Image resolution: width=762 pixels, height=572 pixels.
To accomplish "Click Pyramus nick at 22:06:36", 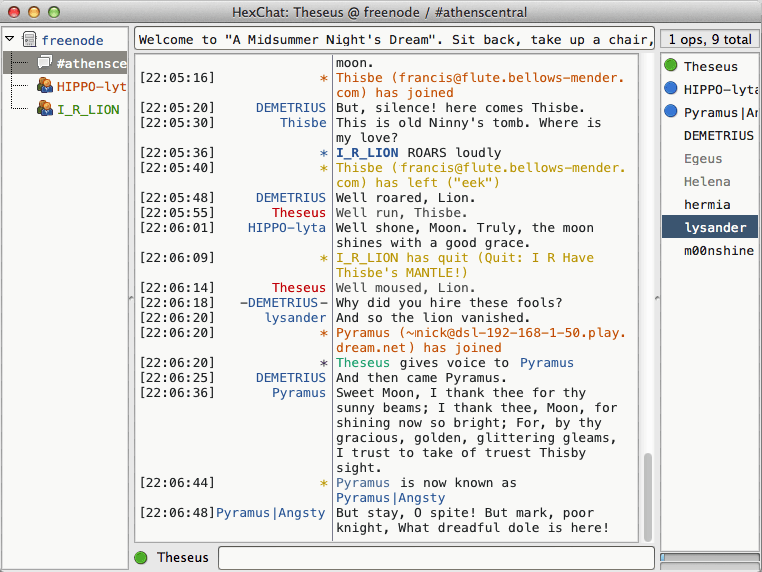I will click(298, 393).
